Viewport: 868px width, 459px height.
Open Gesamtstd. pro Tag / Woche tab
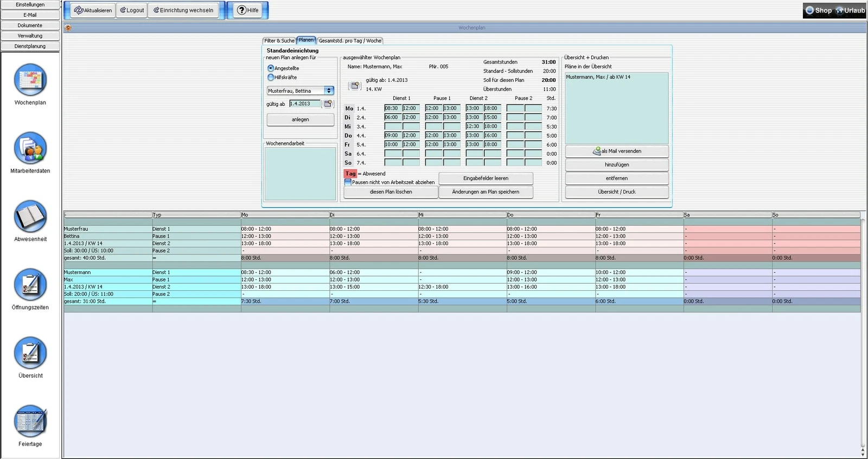350,41
